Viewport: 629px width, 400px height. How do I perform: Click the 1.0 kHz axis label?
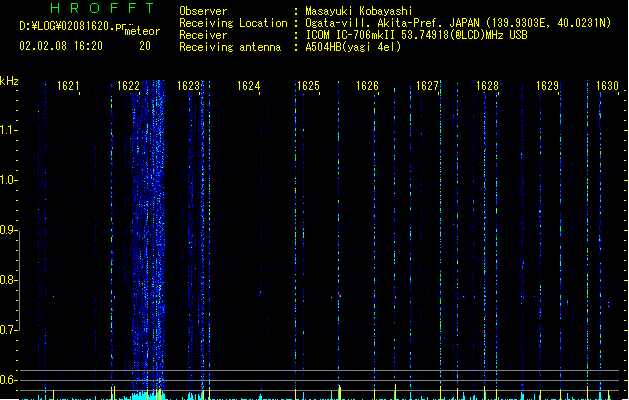coord(8,180)
